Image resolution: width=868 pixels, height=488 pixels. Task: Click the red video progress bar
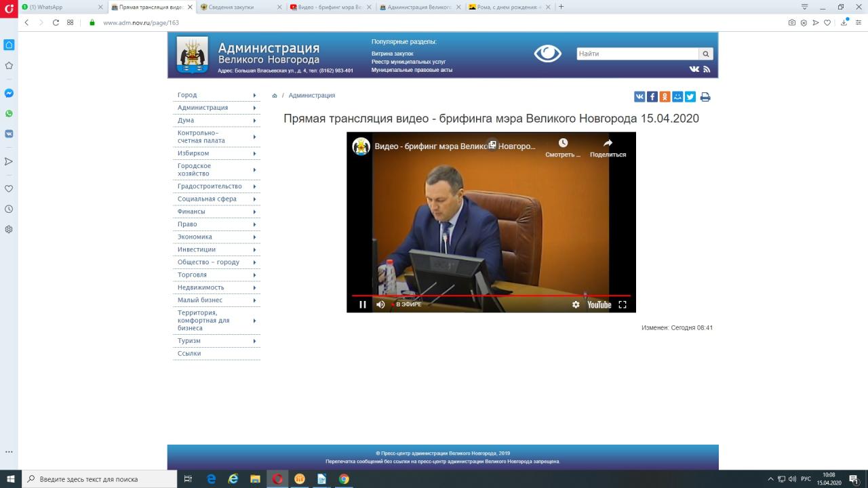[491, 296]
